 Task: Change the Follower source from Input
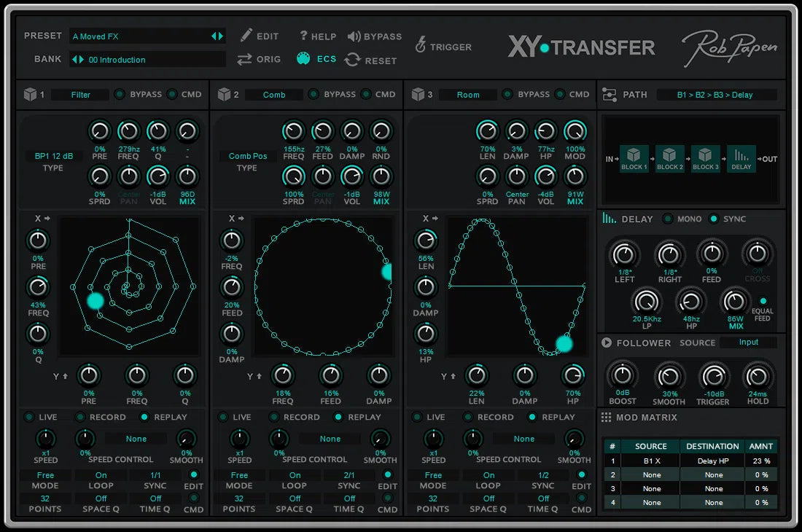(x=749, y=343)
